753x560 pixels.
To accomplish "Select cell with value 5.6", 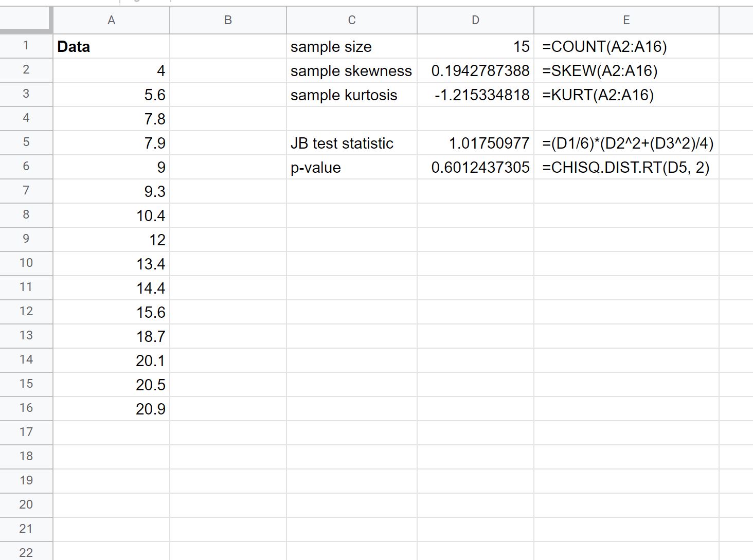I will [x=111, y=95].
